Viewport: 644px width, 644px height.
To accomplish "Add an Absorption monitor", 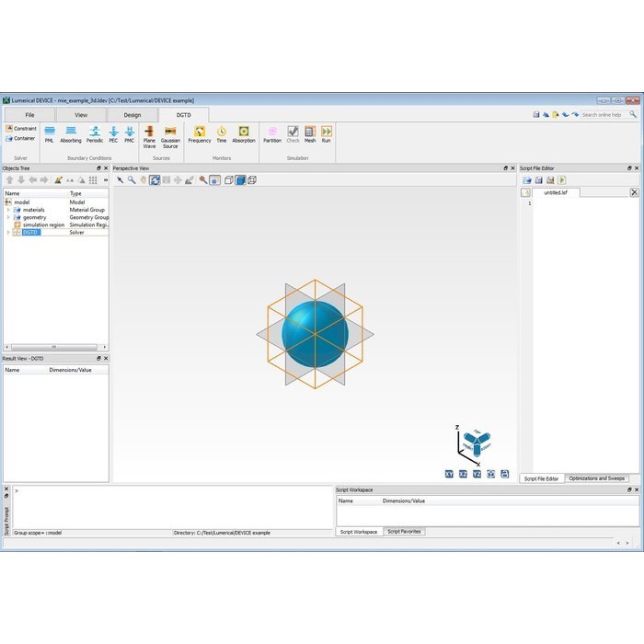I will tap(244, 134).
